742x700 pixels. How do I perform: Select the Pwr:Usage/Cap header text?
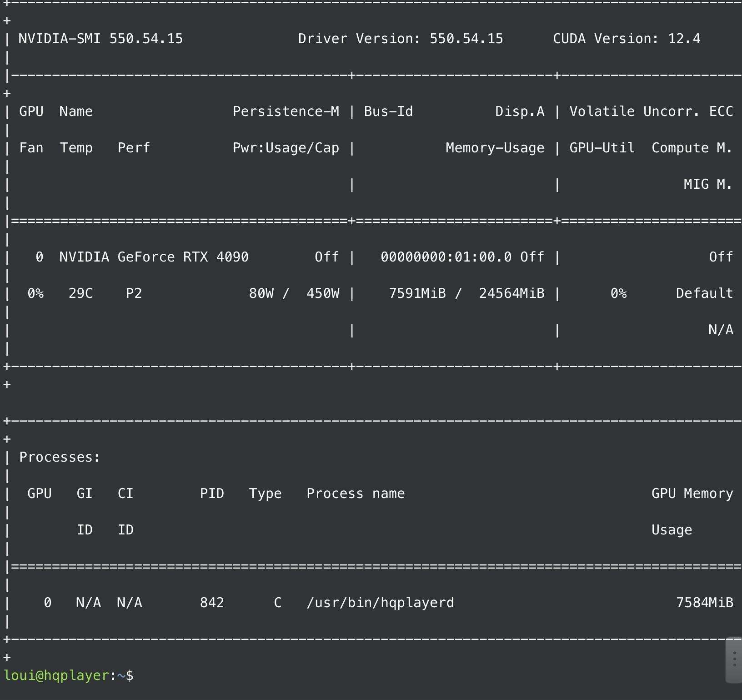(x=286, y=148)
